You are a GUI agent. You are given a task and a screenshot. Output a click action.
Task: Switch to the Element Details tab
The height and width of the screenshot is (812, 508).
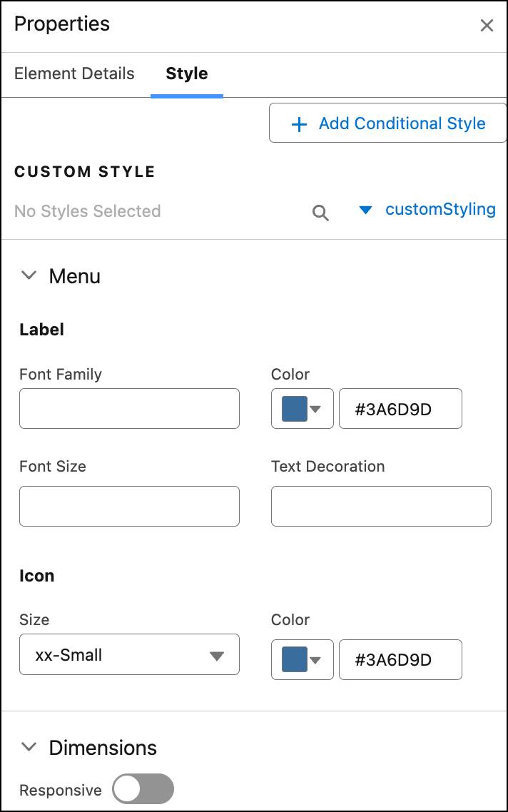click(73, 73)
